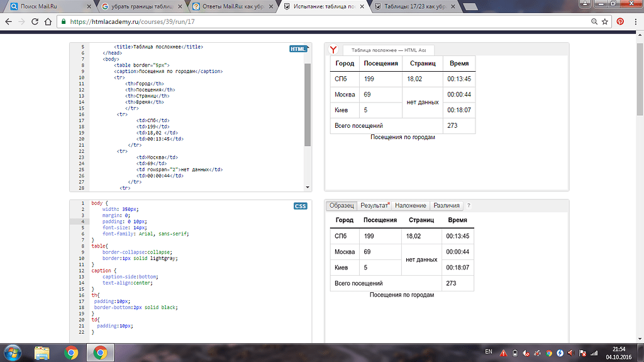Click the clock and date in tray

pos(620,351)
